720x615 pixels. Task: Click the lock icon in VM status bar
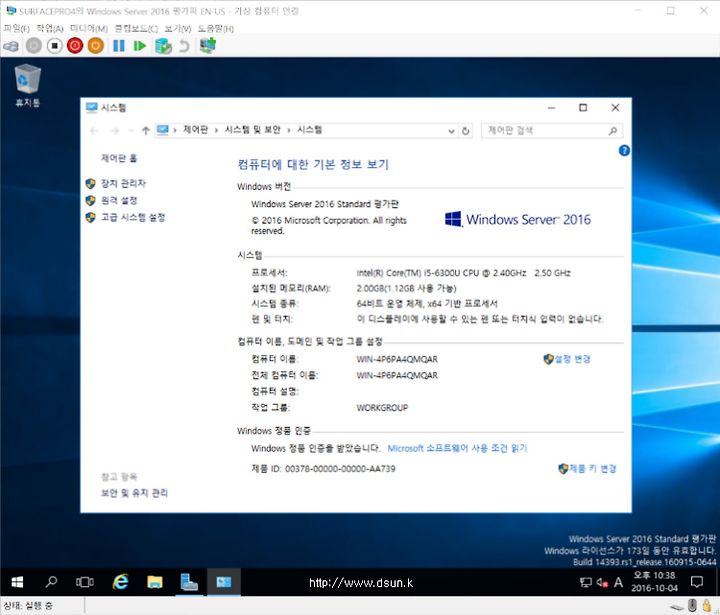[x=707, y=606]
